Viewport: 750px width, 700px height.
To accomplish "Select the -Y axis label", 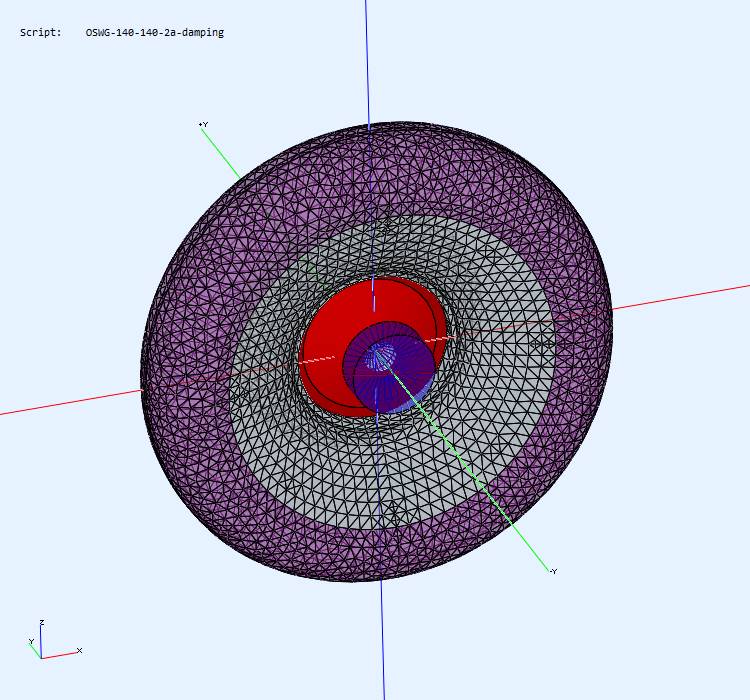I will point(553,571).
